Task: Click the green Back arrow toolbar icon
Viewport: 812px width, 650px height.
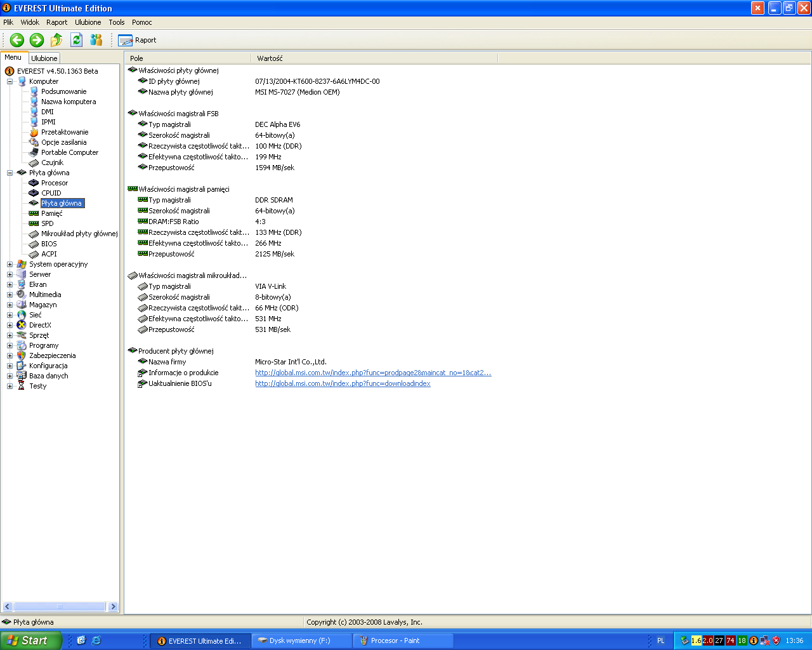Action: (x=17, y=40)
